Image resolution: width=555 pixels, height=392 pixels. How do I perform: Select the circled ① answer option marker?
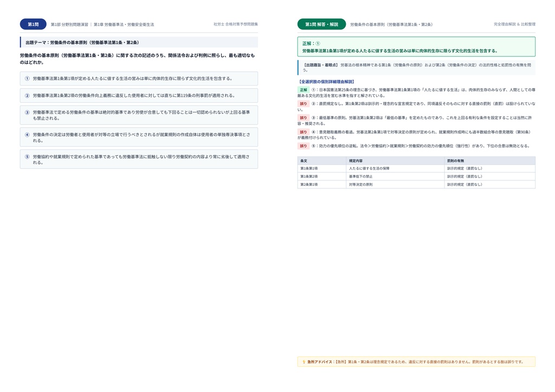tap(27, 79)
